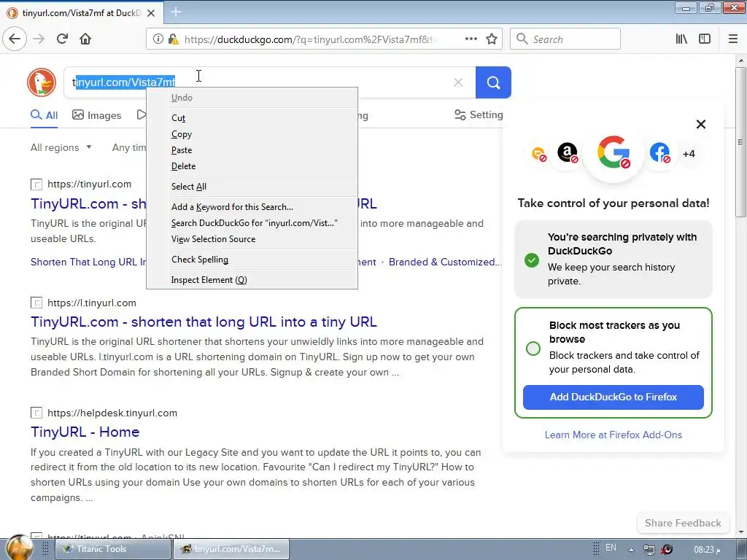
Task: Open the TinyURL - Home result link
Action: click(x=85, y=432)
